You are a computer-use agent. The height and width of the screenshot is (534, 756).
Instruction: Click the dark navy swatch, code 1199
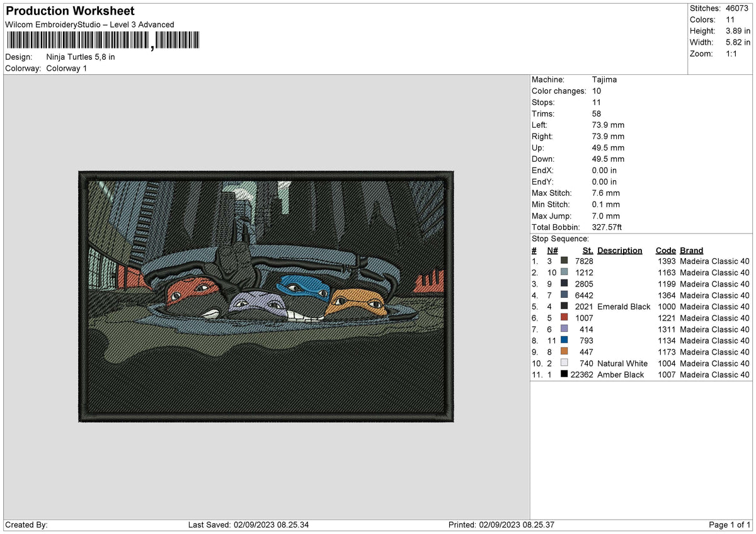tap(564, 284)
